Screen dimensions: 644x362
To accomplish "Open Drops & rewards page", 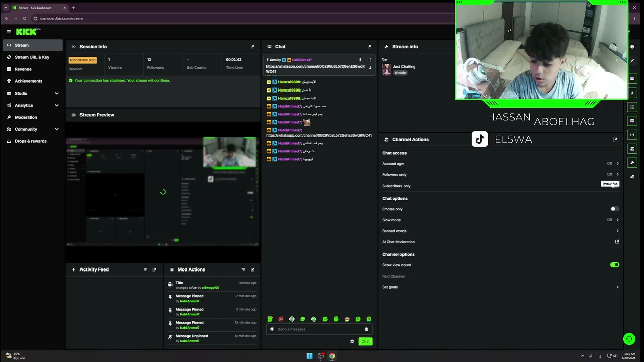I will (33, 141).
